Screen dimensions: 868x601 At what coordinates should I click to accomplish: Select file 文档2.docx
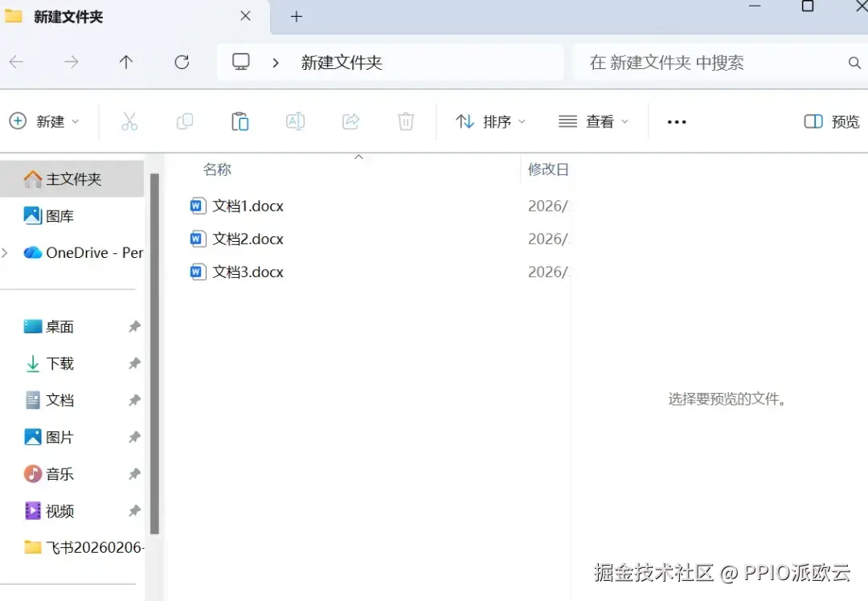point(248,239)
